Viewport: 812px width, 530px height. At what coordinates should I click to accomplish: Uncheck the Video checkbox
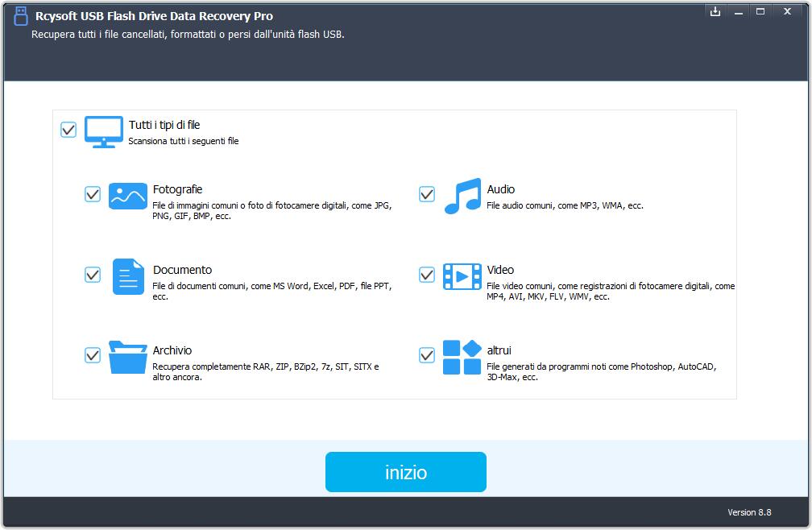[x=427, y=275]
